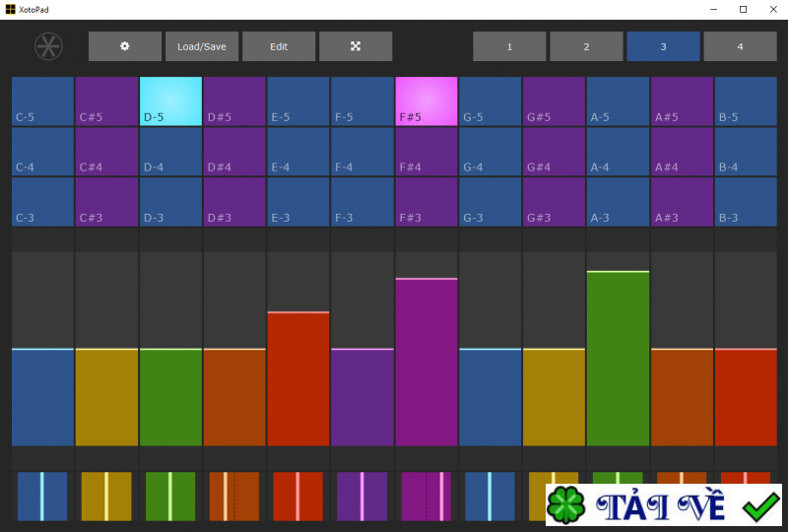Play the G#5 pad
This screenshot has height=532, width=788.
tap(554, 101)
